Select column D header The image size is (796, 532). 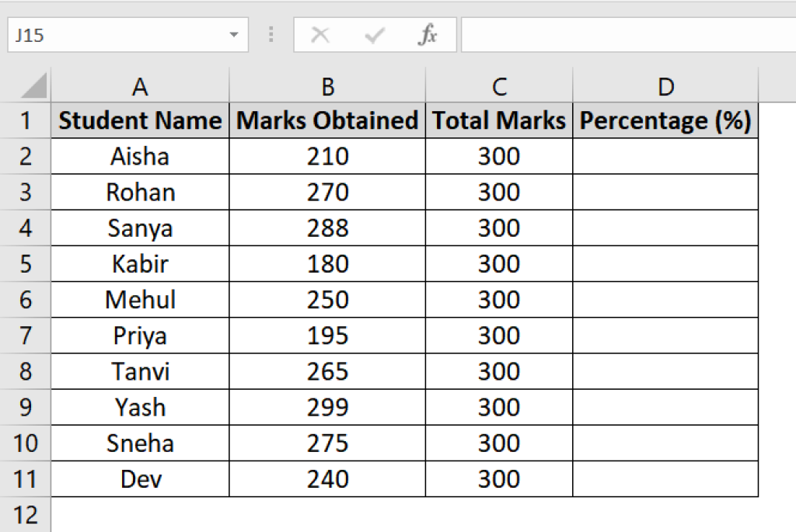pos(665,86)
